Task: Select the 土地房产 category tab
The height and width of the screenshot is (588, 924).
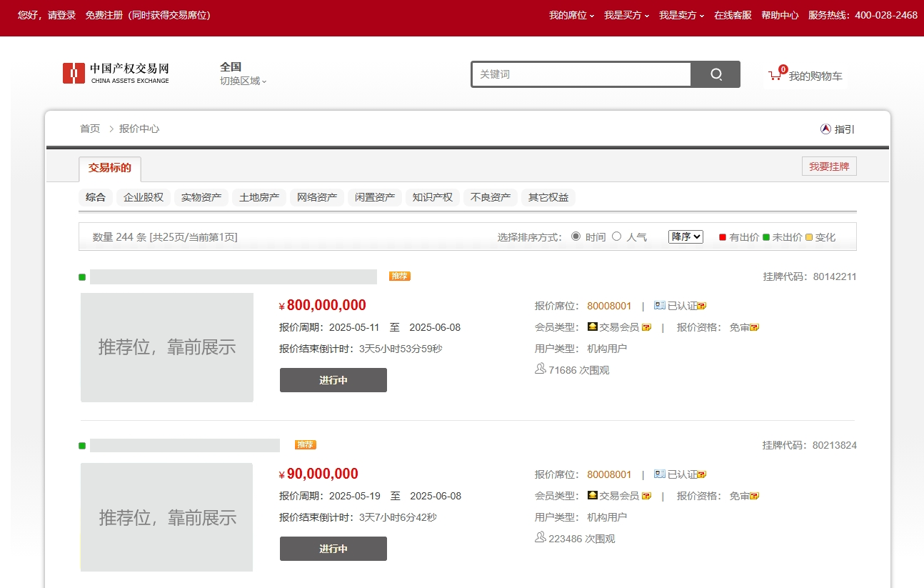Action: (x=259, y=198)
